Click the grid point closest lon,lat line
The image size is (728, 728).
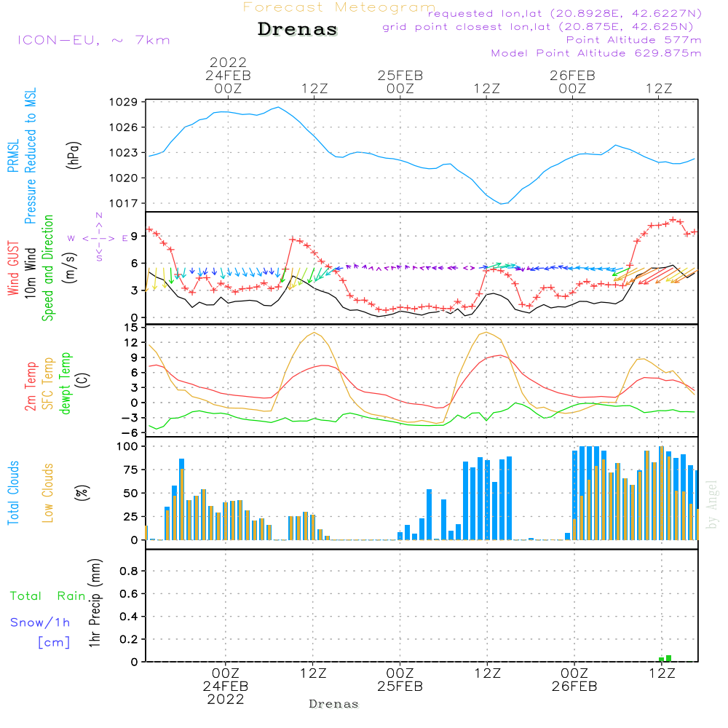[x=538, y=27]
